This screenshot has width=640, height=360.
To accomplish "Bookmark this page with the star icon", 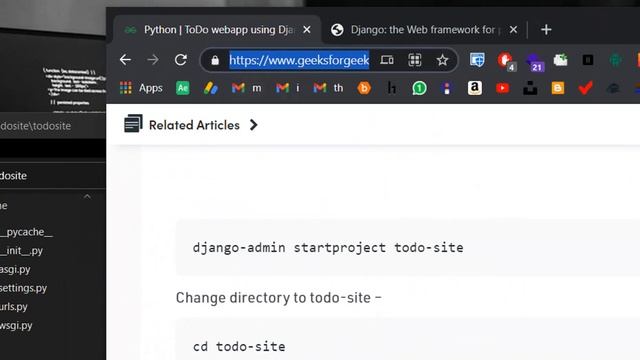I will [442, 60].
